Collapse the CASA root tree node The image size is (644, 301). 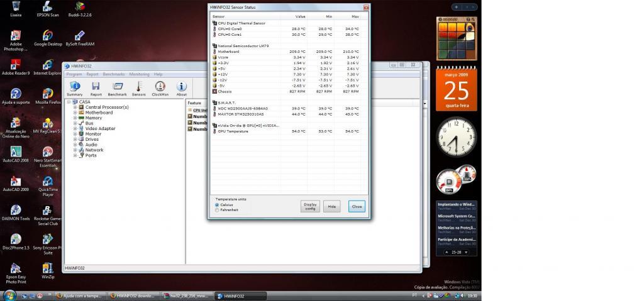69,101
